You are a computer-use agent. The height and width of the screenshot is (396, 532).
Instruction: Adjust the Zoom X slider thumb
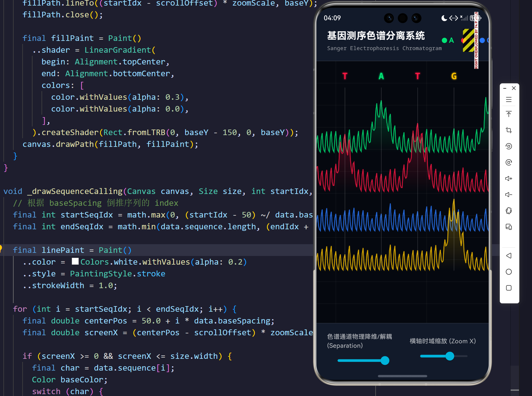(450, 356)
